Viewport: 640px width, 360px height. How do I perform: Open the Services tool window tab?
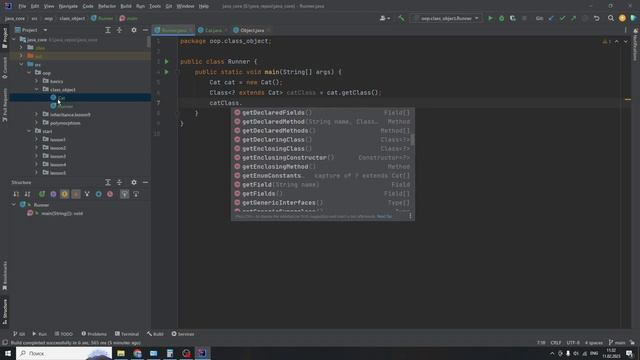click(x=183, y=334)
